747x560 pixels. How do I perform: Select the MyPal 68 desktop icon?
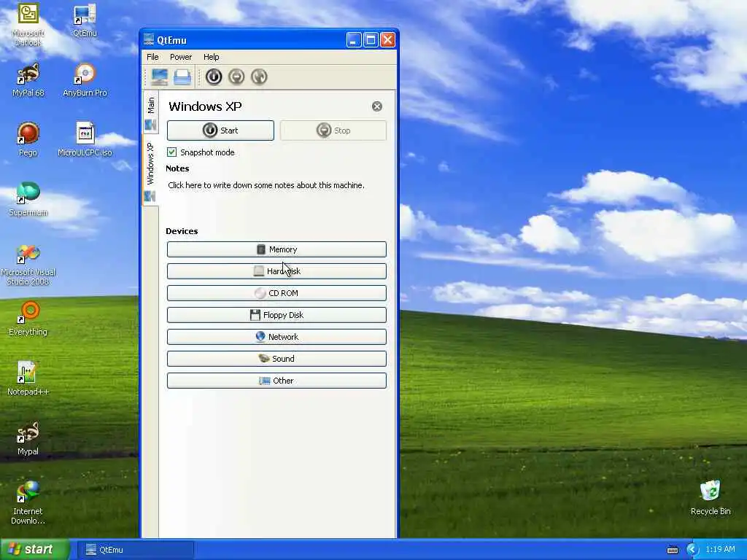coord(28,80)
